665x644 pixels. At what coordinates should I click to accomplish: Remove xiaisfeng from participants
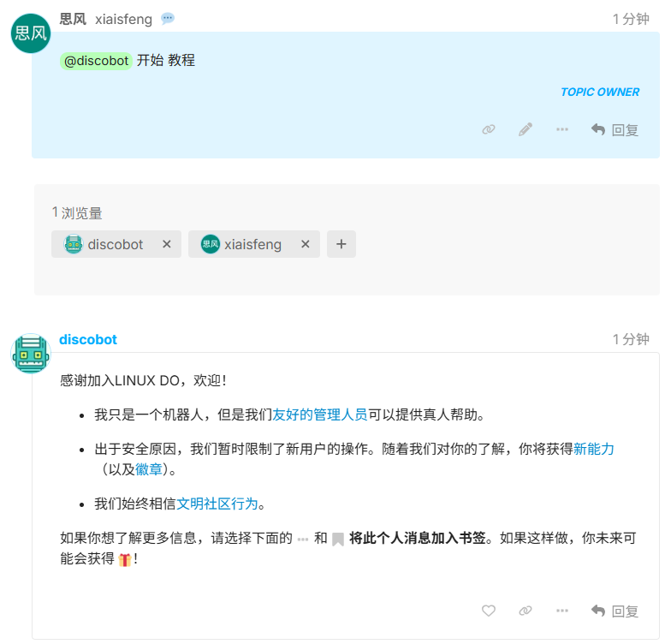coord(306,244)
